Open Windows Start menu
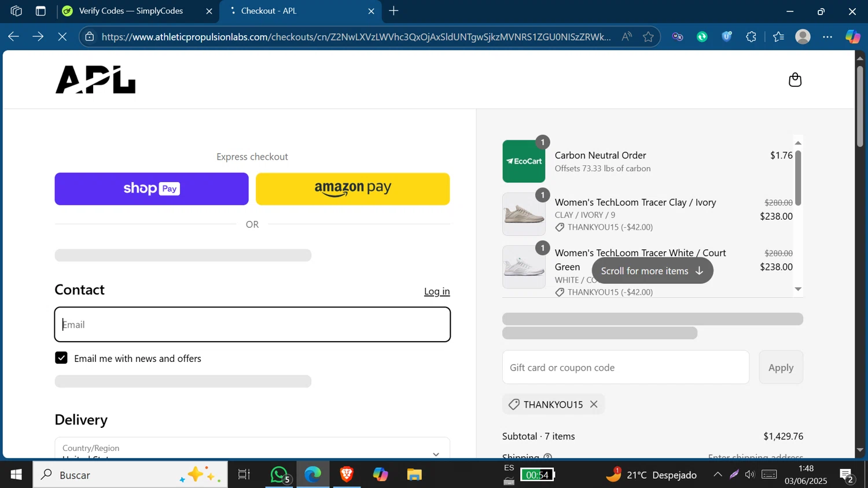Screen dimensions: 868x488 click(16, 475)
